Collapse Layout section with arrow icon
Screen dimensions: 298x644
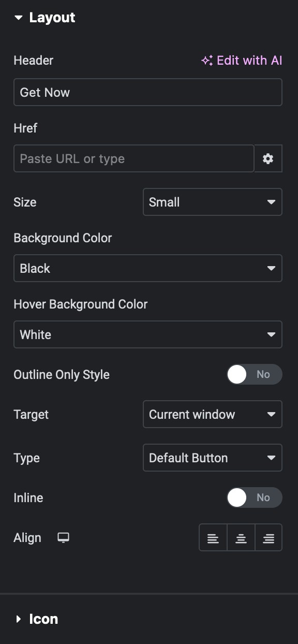[x=19, y=18]
